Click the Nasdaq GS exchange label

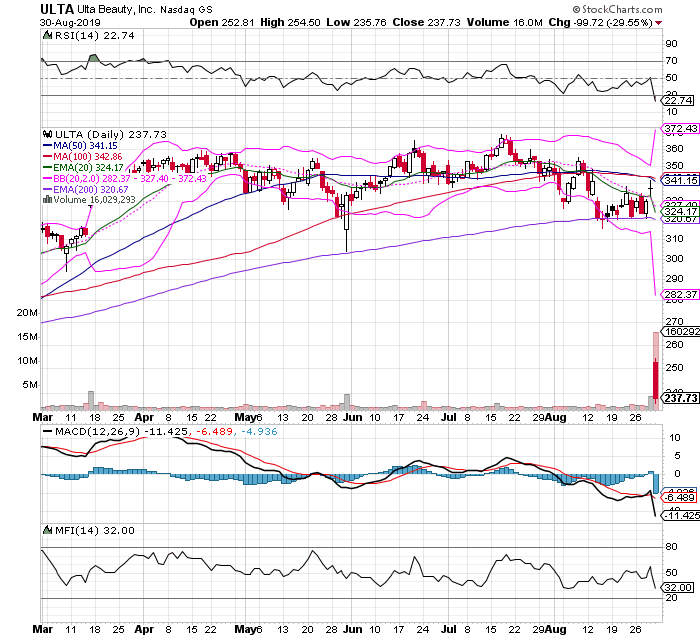coord(186,10)
